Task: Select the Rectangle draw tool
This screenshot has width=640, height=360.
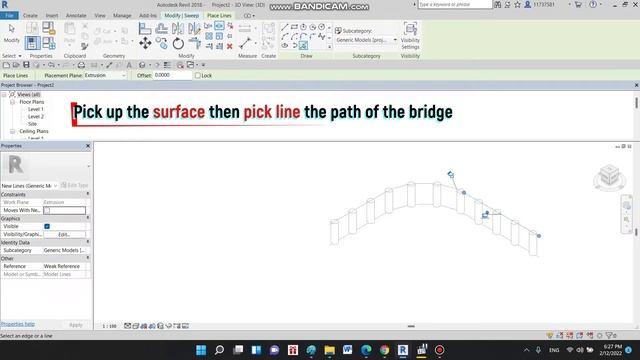Action: click(x=294, y=27)
